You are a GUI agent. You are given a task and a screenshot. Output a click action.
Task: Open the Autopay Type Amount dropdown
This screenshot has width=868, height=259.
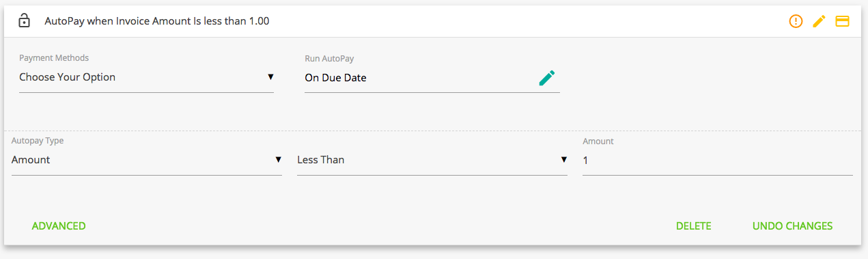(146, 161)
